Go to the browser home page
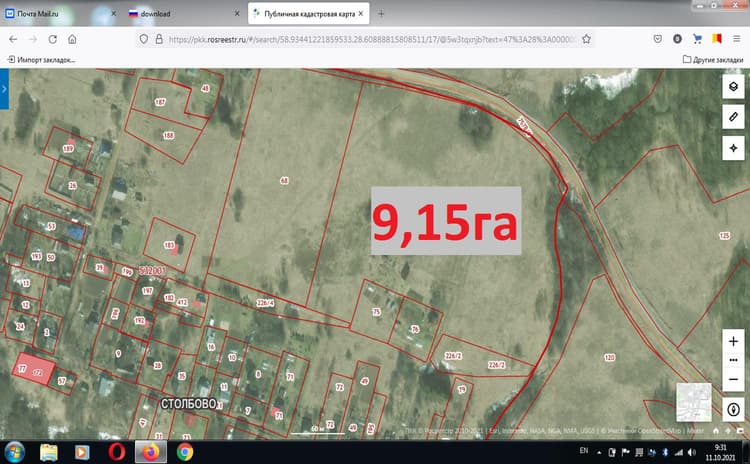Viewport: 750px width, 464px height. pos(72,39)
